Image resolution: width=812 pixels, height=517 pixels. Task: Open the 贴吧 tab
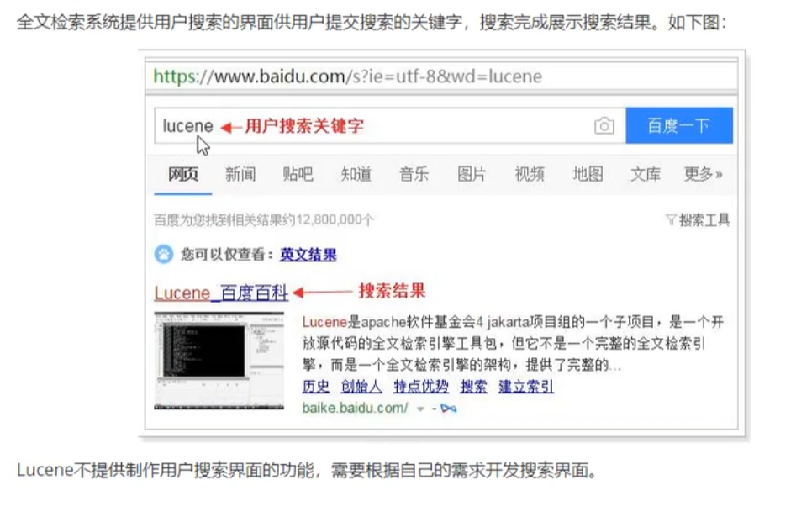(x=298, y=174)
